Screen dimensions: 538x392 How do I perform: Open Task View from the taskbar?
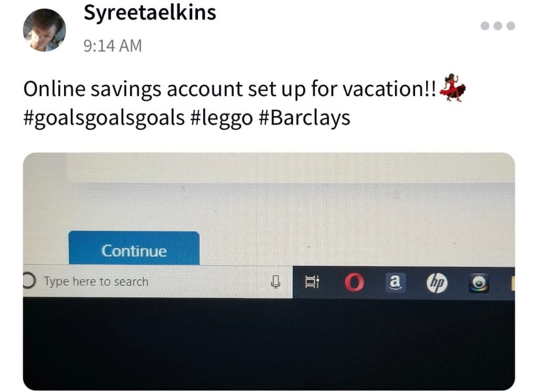pyautogui.click(x=312, y=282)
